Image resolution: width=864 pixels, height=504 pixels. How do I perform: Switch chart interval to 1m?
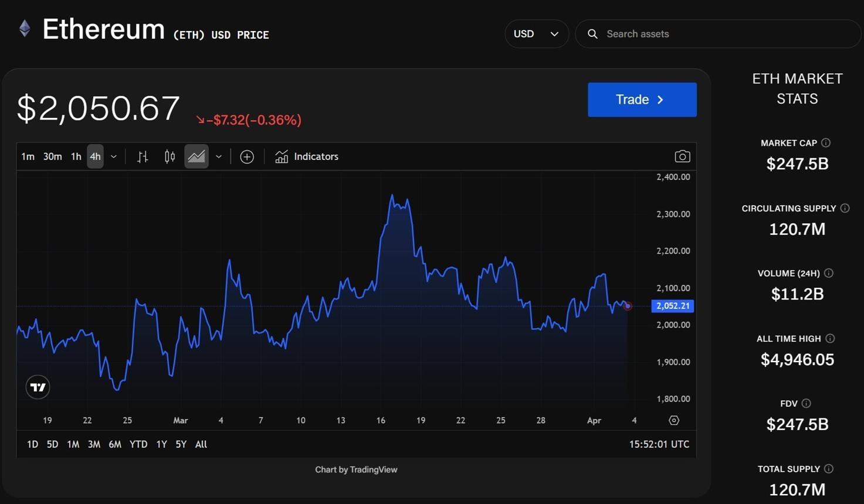pyautogui.click(x=28, y=156)
